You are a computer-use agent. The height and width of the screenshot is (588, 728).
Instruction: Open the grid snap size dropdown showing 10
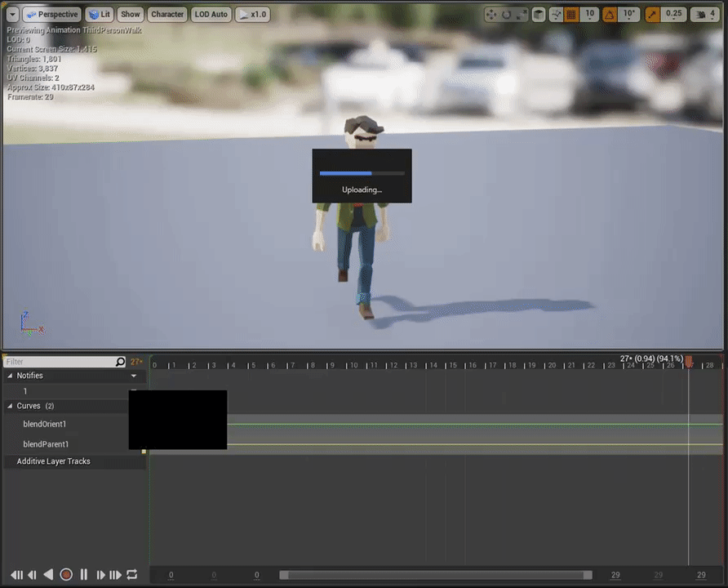click(x=589, y=14)
